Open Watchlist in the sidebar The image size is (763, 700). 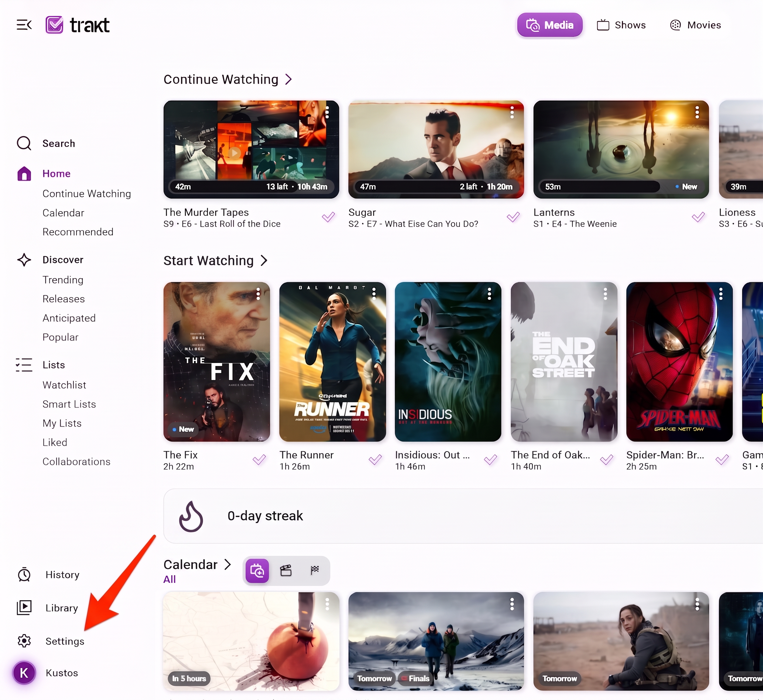64,385
